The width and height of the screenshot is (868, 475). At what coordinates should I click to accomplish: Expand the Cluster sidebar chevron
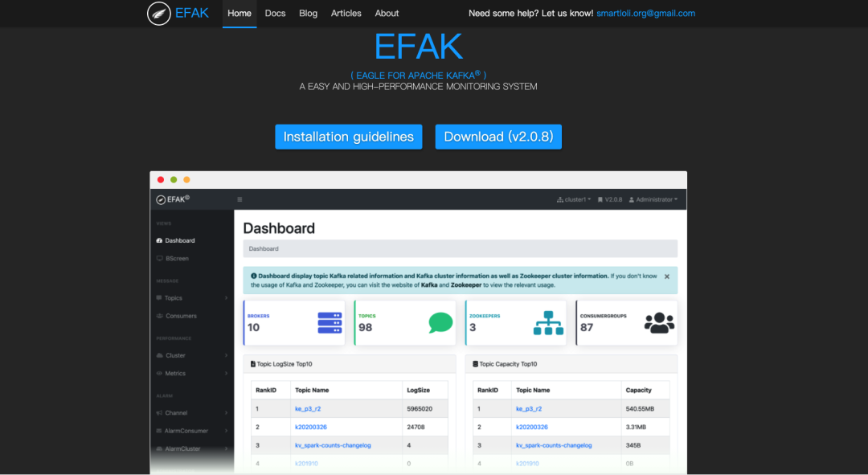(x=227, y=355)
